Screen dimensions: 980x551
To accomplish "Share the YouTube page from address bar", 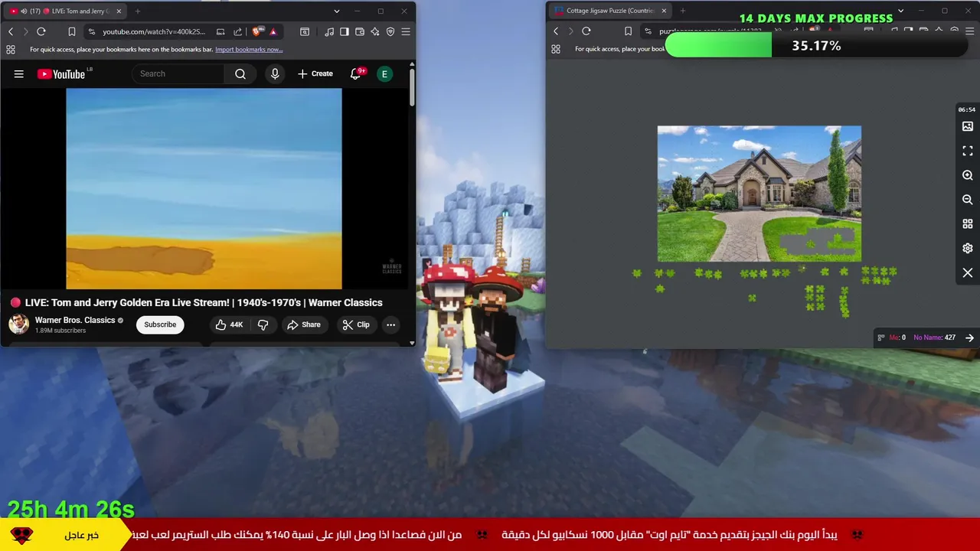I will pyautogui.click(x=237, y=31).
